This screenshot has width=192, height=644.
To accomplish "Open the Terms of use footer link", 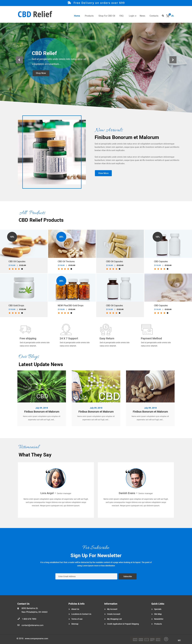I will 77,619.
